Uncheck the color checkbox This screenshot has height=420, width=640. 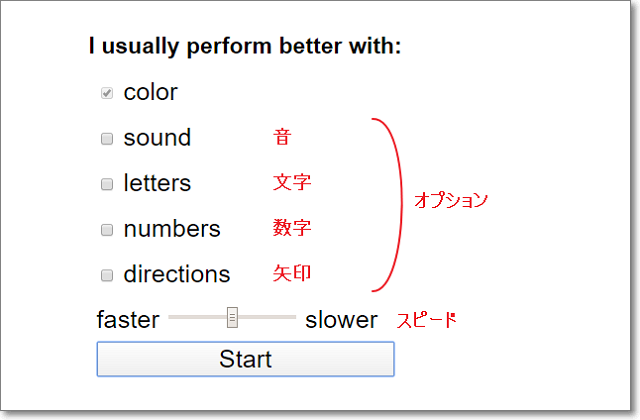pyautogui.click(x=107, y=93)
